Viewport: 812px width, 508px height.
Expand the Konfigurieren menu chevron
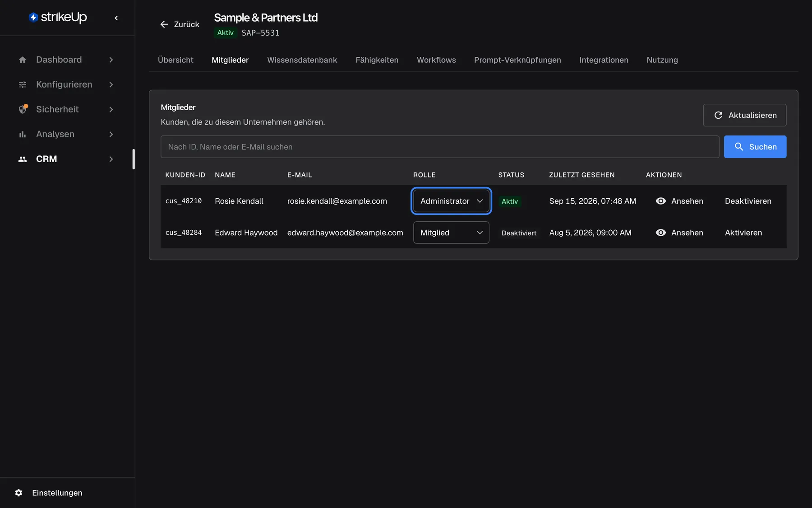pos(111,84)
